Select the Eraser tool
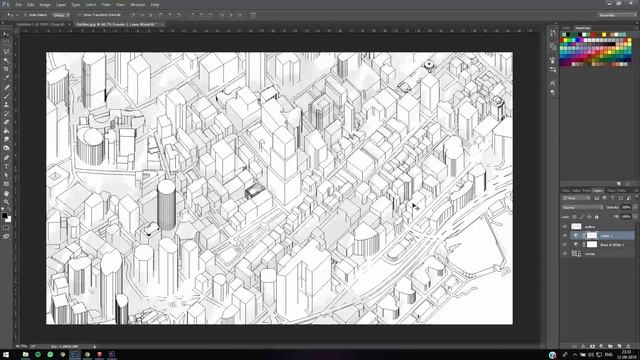 (x=6, y=122)
